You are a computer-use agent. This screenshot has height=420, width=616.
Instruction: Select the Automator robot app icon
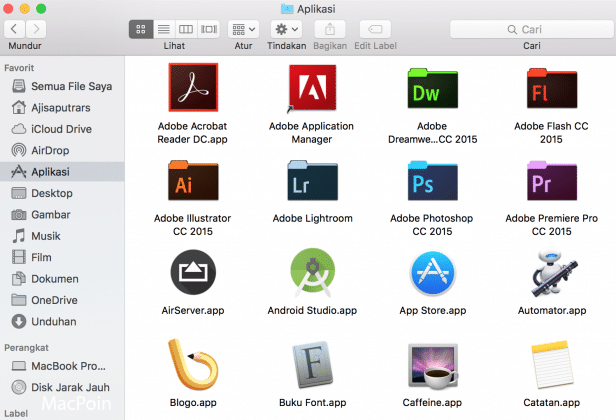[x=554, y=273]
